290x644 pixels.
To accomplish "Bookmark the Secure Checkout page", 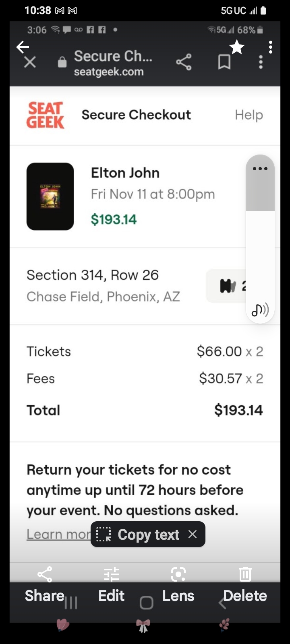I will pyautogui.click(x=224, y=62).
